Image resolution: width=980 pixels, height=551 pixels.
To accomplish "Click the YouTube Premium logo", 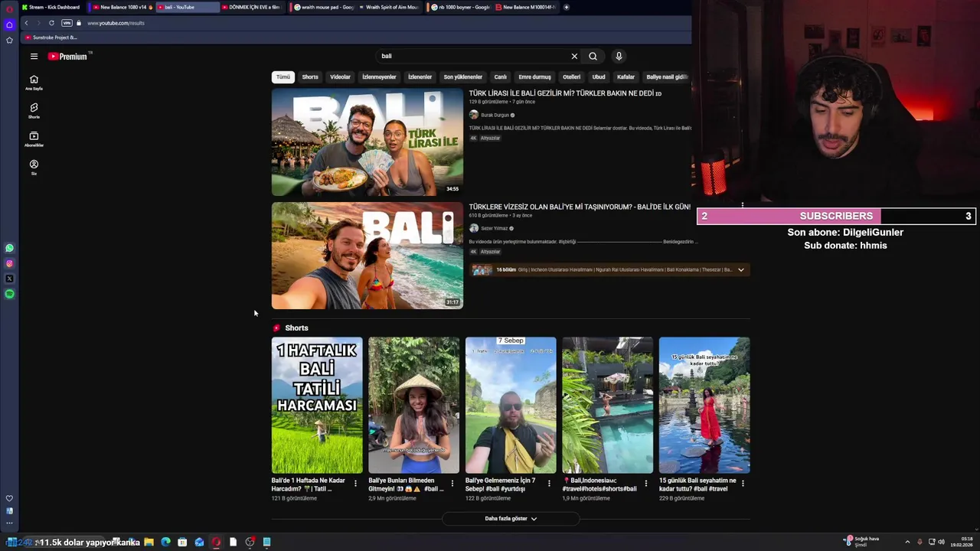I will click(69, 56).
